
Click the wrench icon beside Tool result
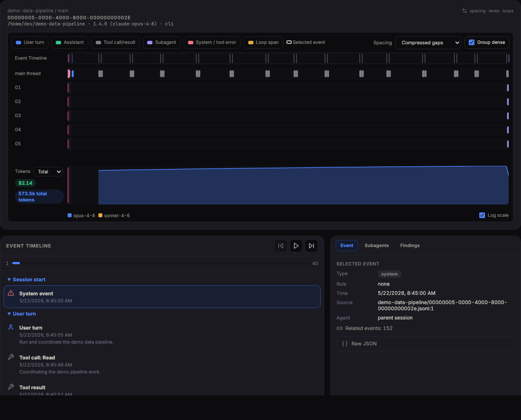coord(11,387)
